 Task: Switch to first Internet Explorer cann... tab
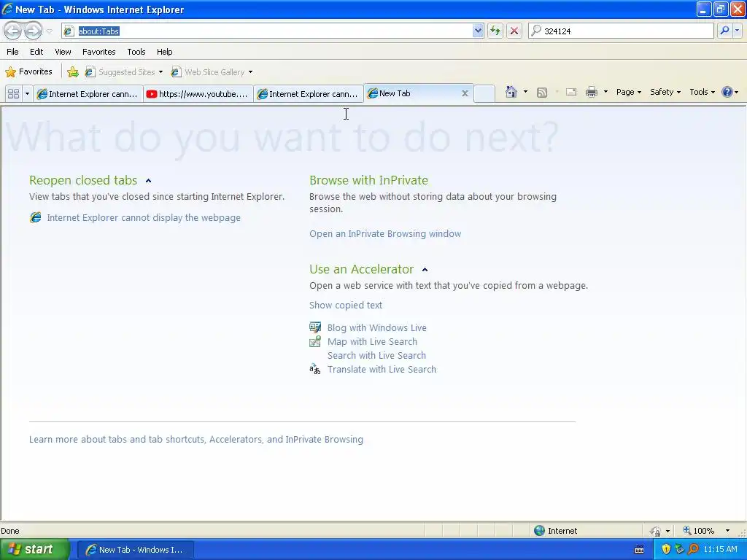tap(88, 94)
